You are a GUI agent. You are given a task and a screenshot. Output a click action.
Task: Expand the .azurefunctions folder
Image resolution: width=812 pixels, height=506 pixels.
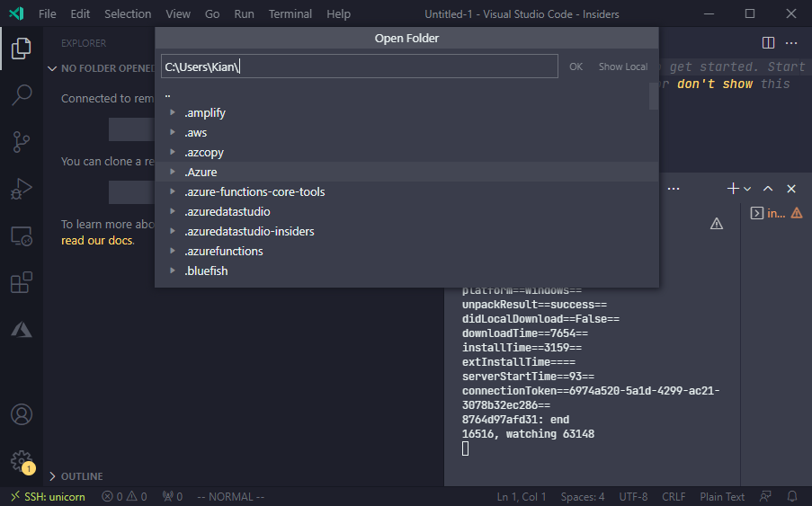point(173,251)
